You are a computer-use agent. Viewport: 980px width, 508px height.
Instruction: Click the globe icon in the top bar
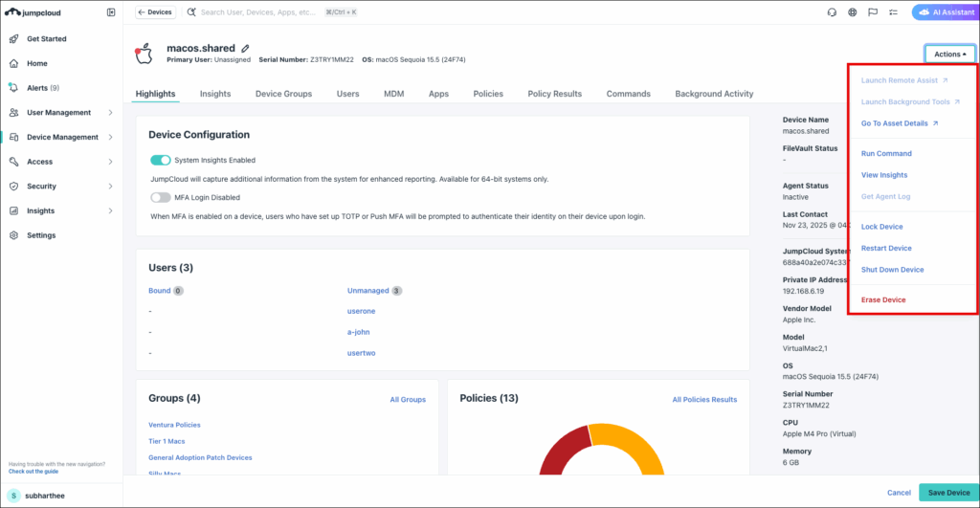852,12
